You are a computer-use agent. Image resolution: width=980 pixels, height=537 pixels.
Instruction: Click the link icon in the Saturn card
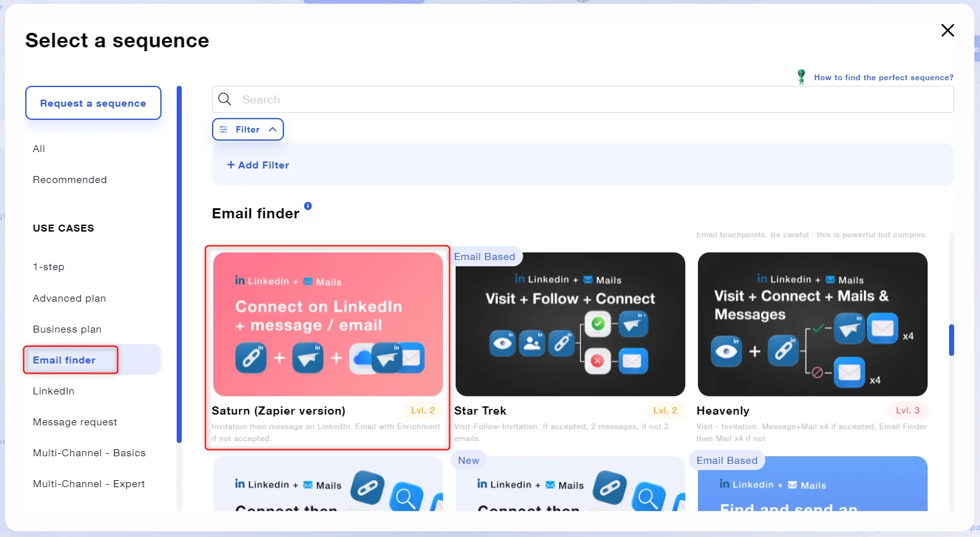(251, 358)
